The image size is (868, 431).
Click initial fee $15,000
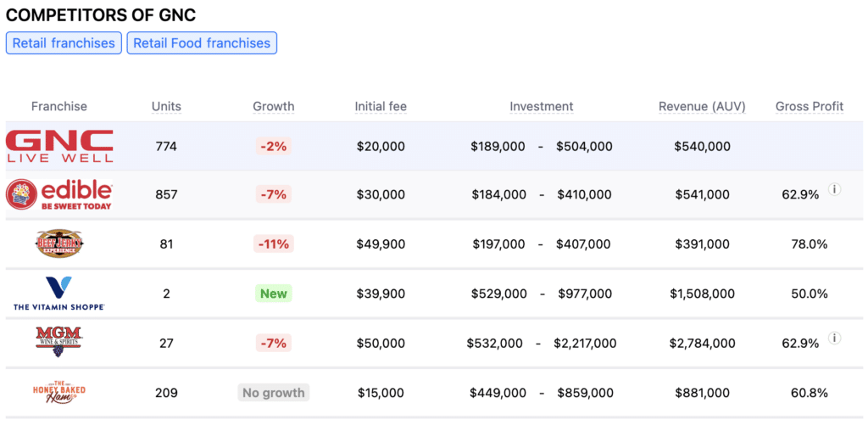pos(381,393)
